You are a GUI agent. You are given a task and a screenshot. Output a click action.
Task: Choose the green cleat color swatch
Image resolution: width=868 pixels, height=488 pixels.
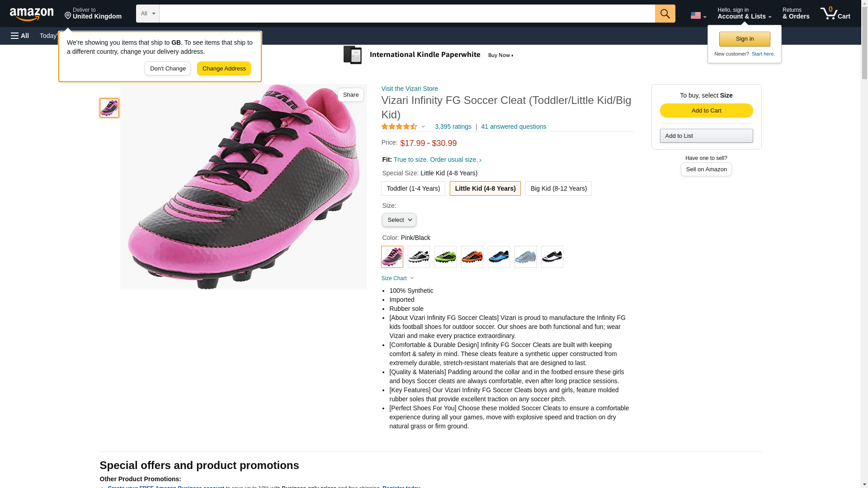445,257
